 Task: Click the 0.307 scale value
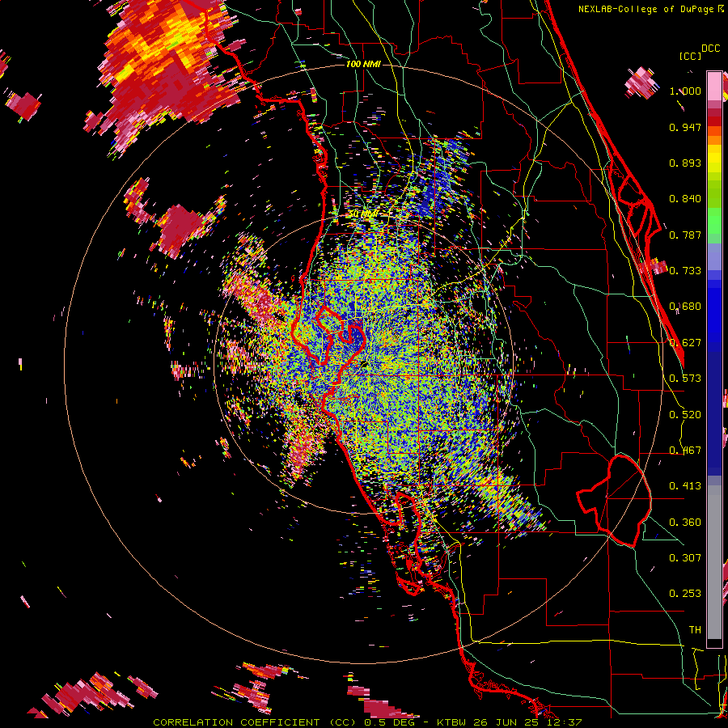click(685, 558)
